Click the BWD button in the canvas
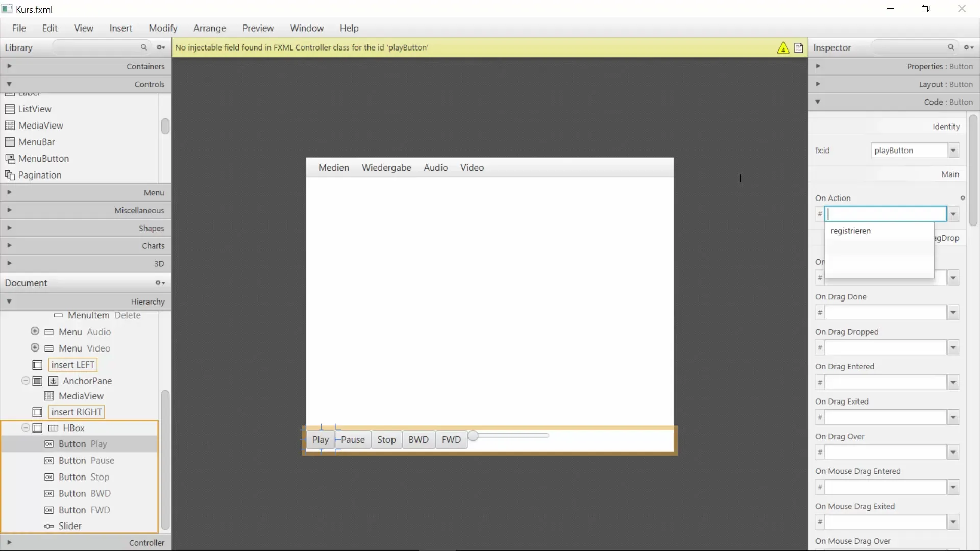 [x=419, y=440]
